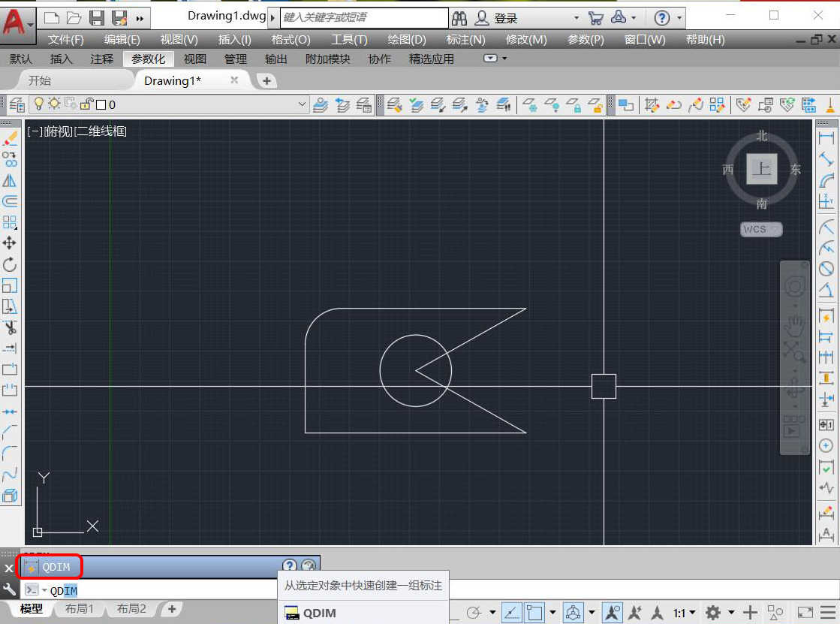Open workspace switching gear icon

coord(712,612)
